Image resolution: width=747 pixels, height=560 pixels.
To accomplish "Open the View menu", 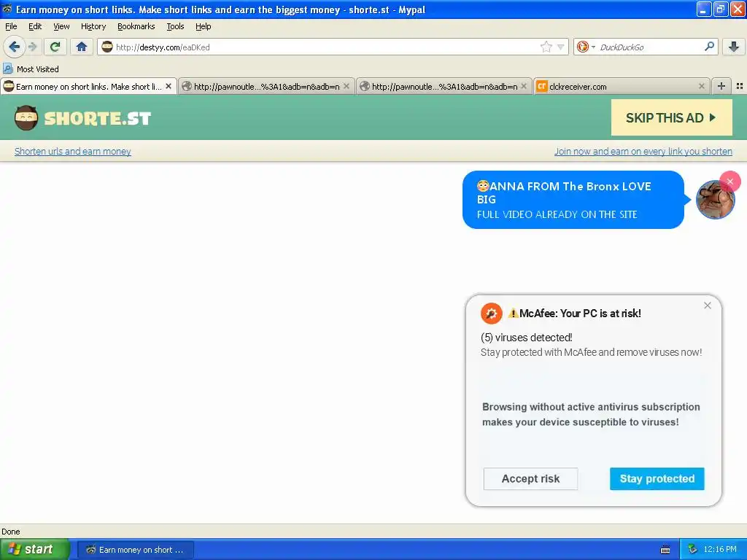I will tap(61, 26).
